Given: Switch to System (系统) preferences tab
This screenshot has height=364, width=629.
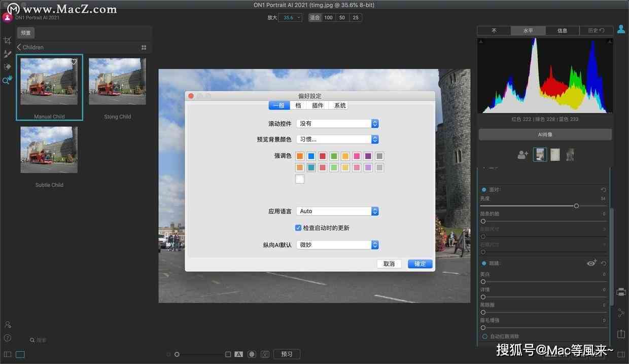Looking at the screenshot, I should (x=339, y=105).
